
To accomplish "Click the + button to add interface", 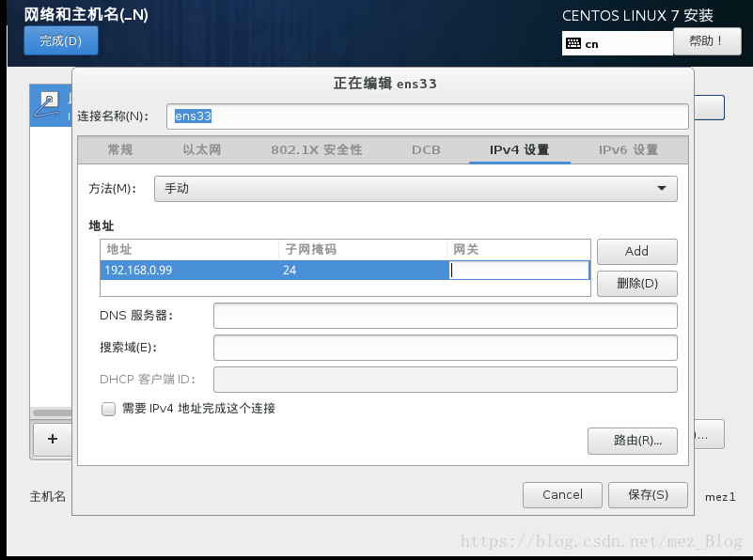I will [x=53, y=440].
